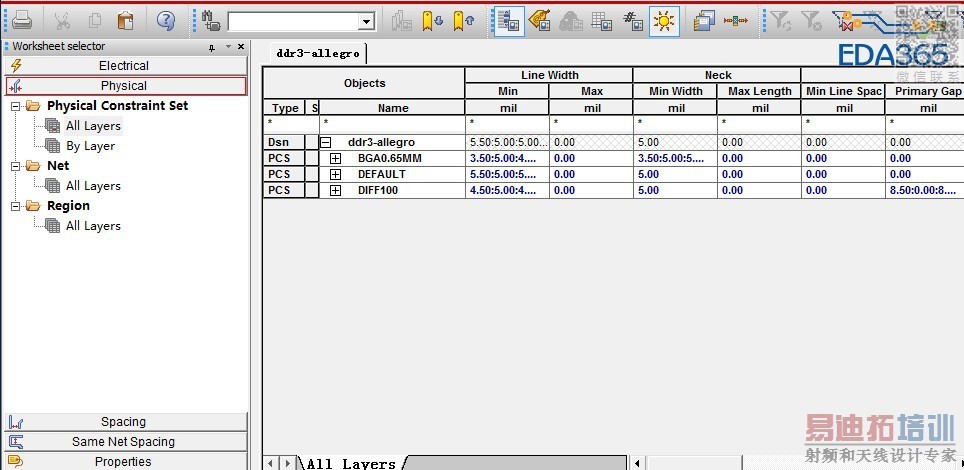Open Help with the question mark icon
Viewport: 964px width, 470px height.
point(165,21)
